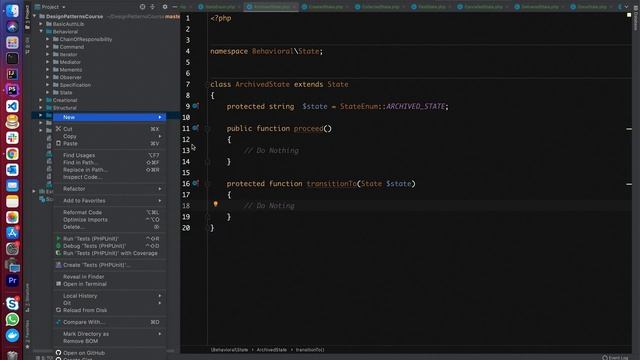Image resolution: width=640 pixels, height=360 pixels.
Task: Select Reveal in Finder
Action: tap(109, 277)
